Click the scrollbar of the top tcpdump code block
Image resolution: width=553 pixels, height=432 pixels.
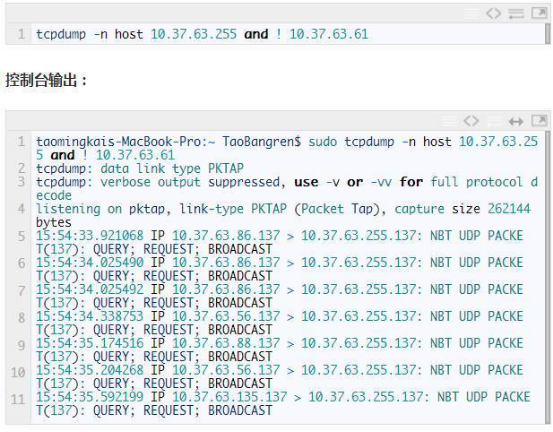point(548,34)
